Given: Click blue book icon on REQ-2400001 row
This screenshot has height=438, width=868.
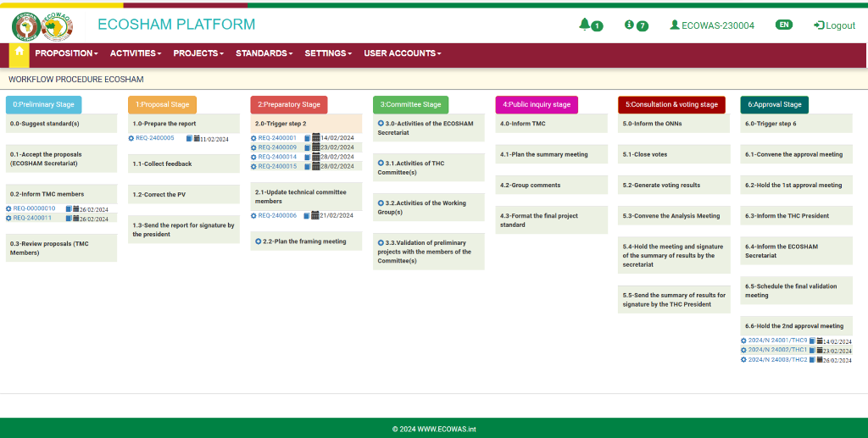Looking at the screenshot, I should pos(307,138).
